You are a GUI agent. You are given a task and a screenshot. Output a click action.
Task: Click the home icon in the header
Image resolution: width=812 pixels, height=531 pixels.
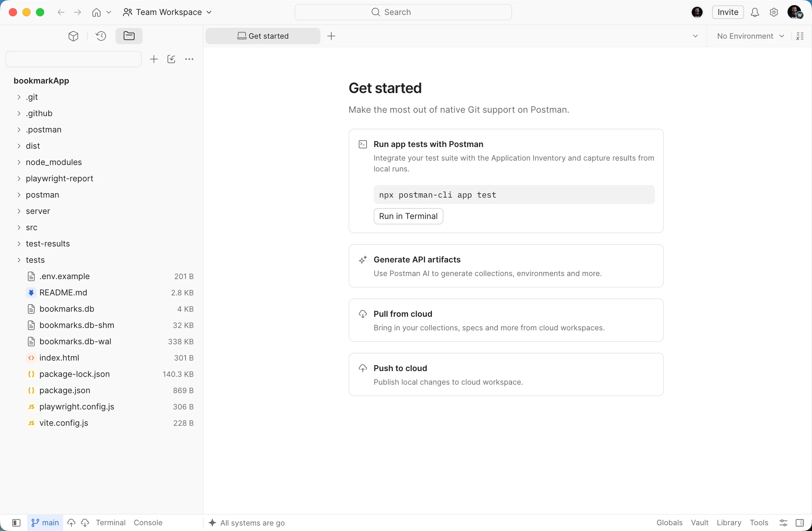[x=96, y=12]
